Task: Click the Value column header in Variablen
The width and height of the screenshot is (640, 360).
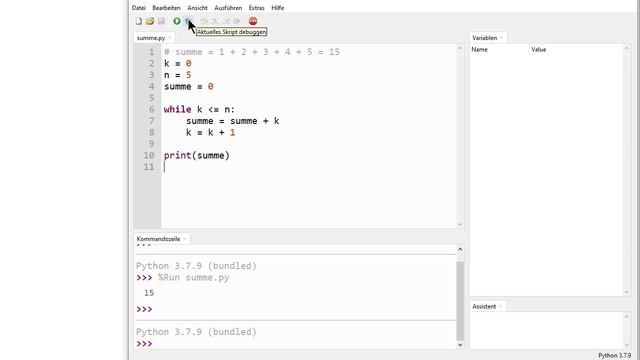Action: click(538, 49)
